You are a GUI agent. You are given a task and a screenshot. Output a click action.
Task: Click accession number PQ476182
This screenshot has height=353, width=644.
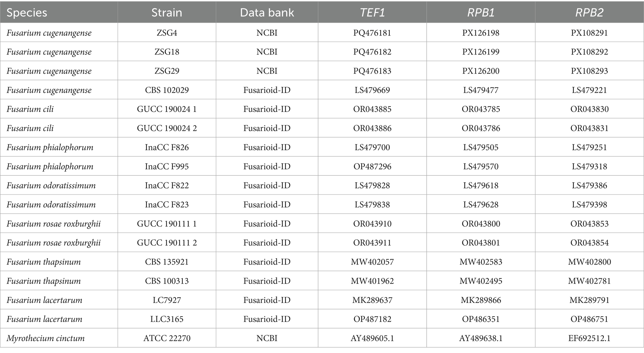pyautogui.click(x=372, y=52)
